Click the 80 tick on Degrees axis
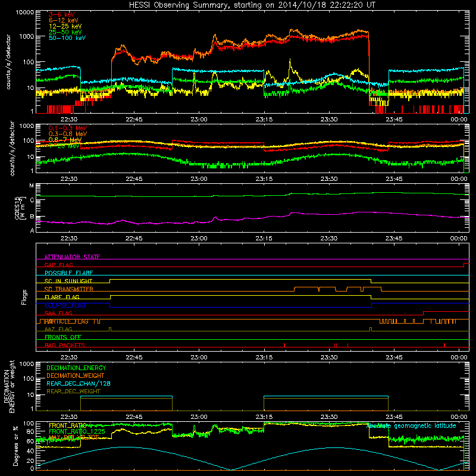The width and height of the screenshot is (476, 476). point(30,431)
